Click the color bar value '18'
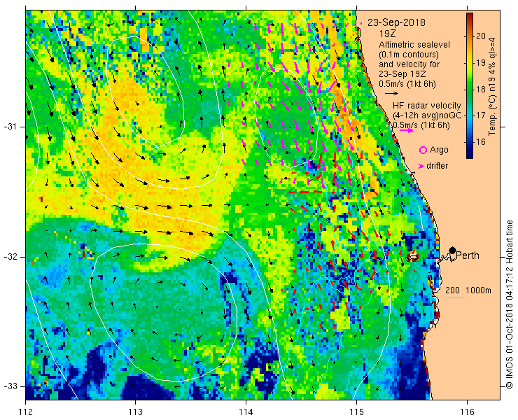 tap(481, 89)
